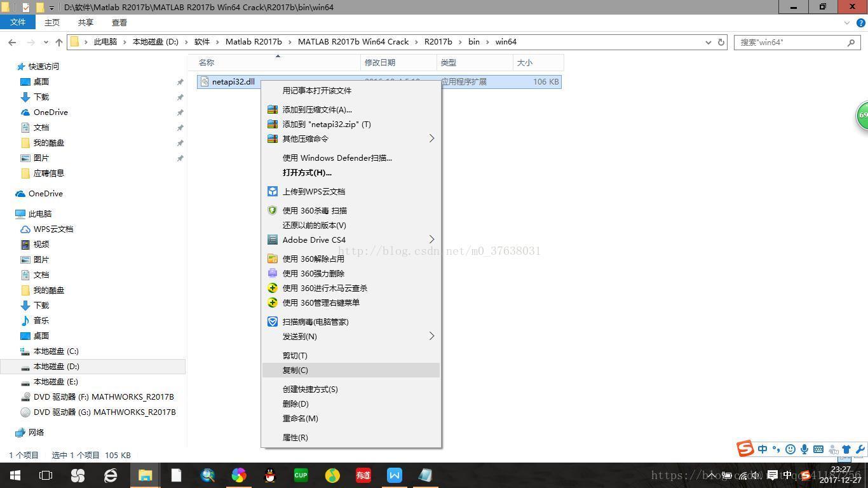Click the WPS cloud icon beside 上传到WPS云文档
This screenshot has height=488, width=868.
pyautogui.click(x=273, y=191)
